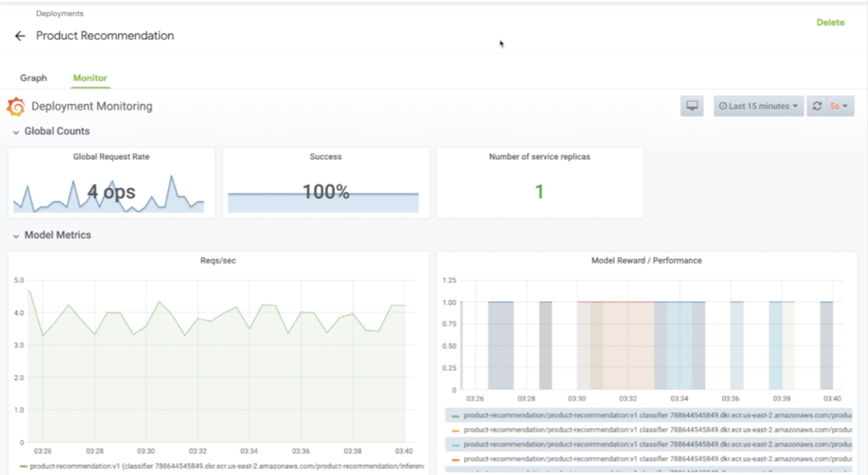Click the Model Metrics section label
The height and width of the screenshot is (475, 868).
click(x=58, y=235)
